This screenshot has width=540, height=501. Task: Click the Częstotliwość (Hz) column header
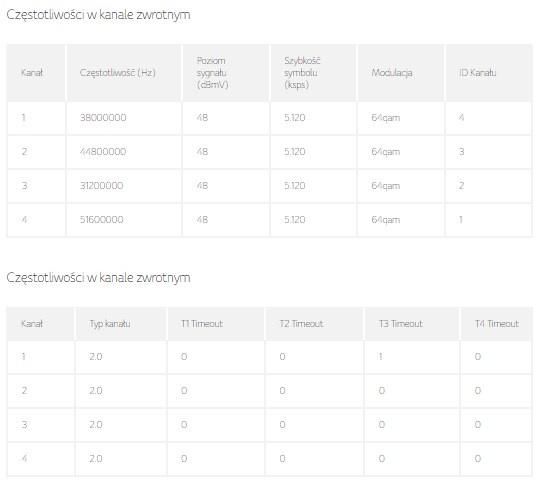[117, 73]
